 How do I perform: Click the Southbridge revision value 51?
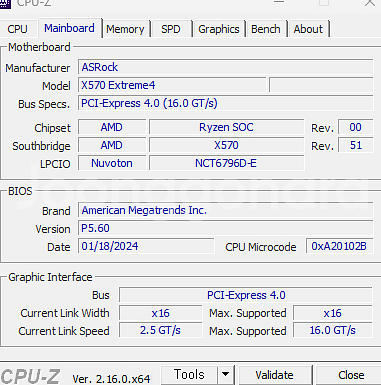[356, 145]
